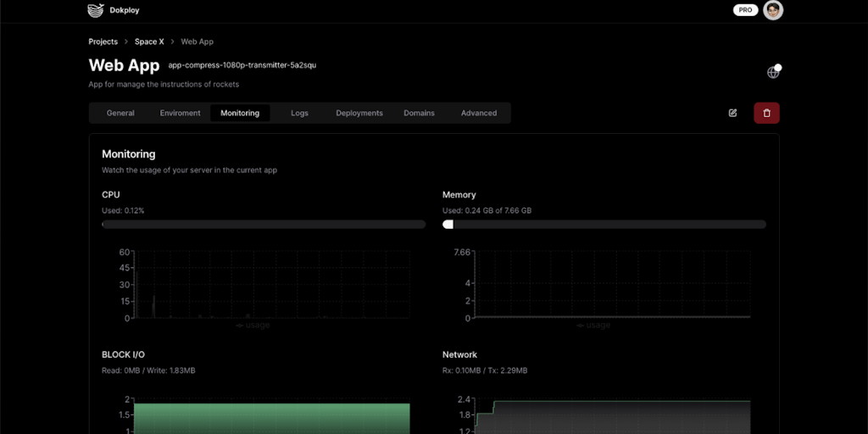Toggle usage legend under Memory chart
This screenshot has width=868, height=434.
pyautogui.click(x=593, y=325)
